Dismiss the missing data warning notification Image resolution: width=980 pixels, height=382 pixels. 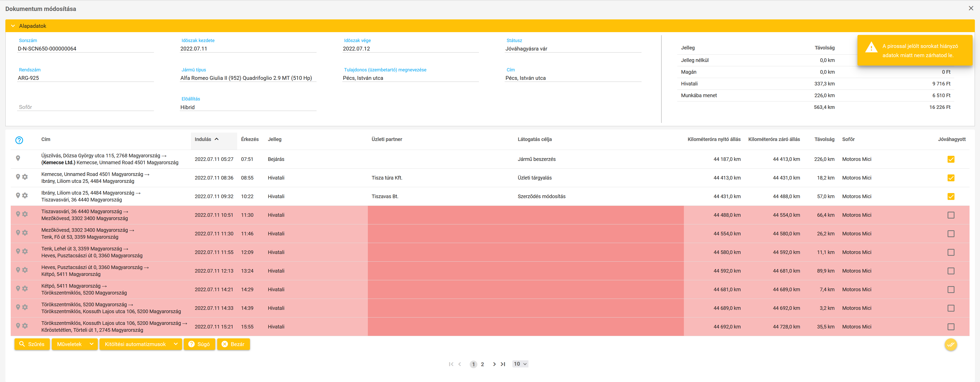click(x=915, y=50)
